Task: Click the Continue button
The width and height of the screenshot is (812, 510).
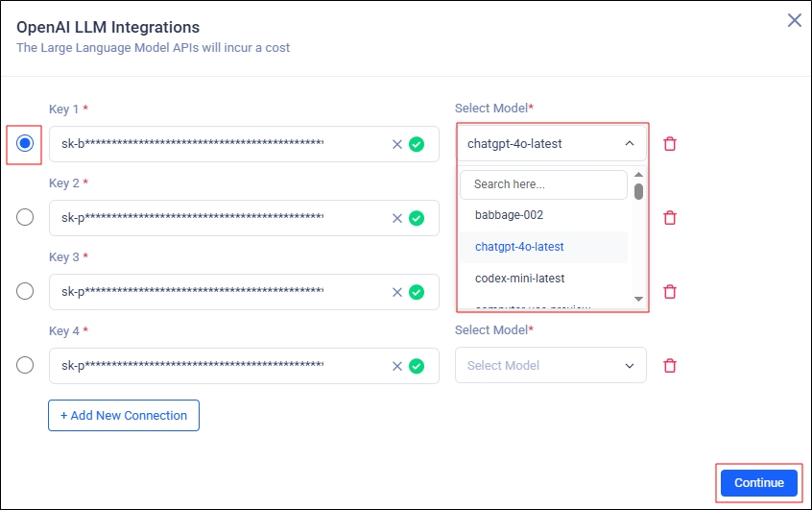Action: point(758,483)
